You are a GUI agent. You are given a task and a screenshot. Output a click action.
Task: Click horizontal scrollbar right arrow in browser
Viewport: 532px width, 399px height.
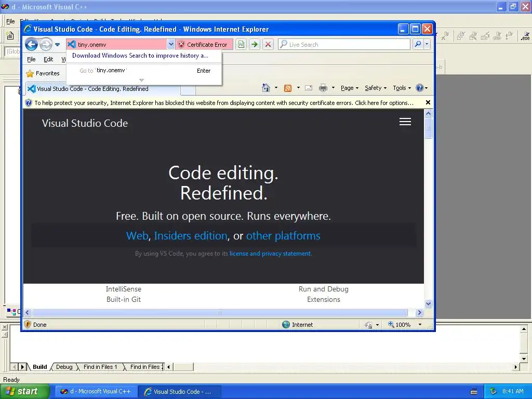point(419,312)
